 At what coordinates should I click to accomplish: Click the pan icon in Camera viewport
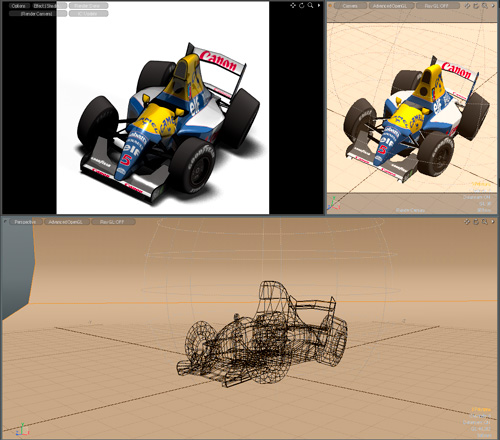(468, 6)
